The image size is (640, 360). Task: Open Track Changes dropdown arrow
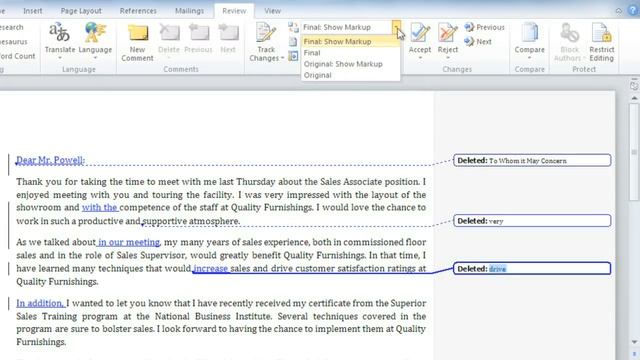click(282, 58)
